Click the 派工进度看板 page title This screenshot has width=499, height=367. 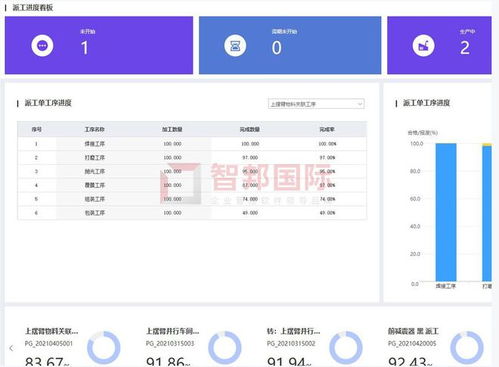pos(33,7)
